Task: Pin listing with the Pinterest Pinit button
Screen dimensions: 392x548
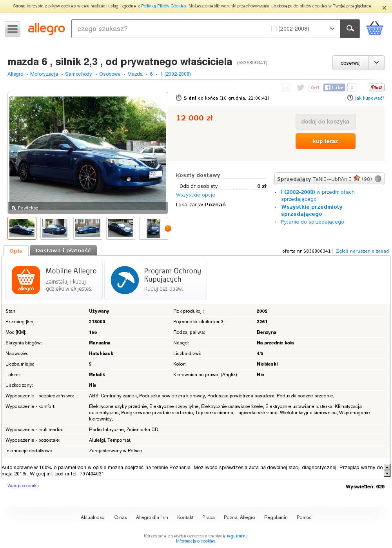Action: click(x=376, y=87)
